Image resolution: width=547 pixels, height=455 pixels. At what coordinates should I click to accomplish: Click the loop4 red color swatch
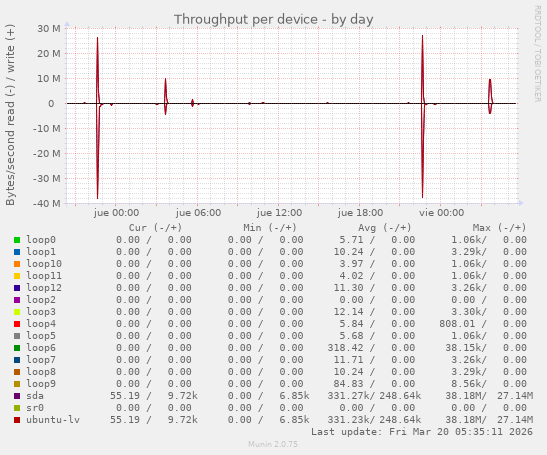tap(17, 324)
